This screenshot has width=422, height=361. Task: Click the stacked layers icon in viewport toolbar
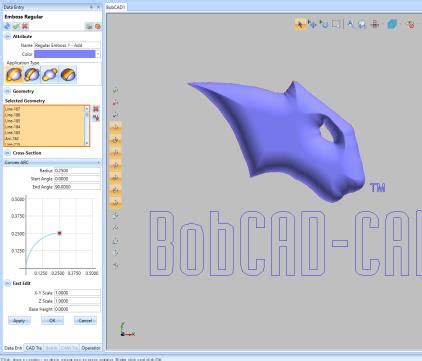(x=375, y=24)
